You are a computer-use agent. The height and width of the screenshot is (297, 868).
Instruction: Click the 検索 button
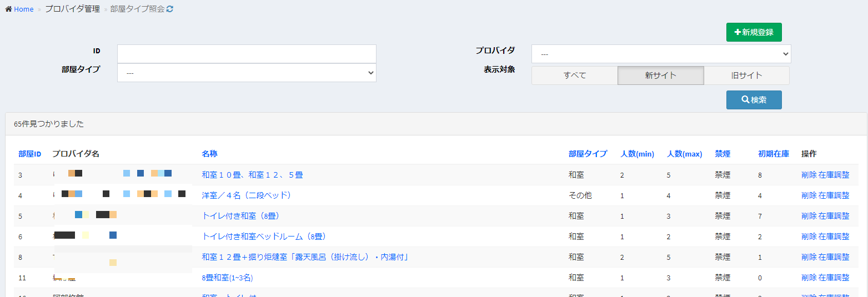coord(754,100)
